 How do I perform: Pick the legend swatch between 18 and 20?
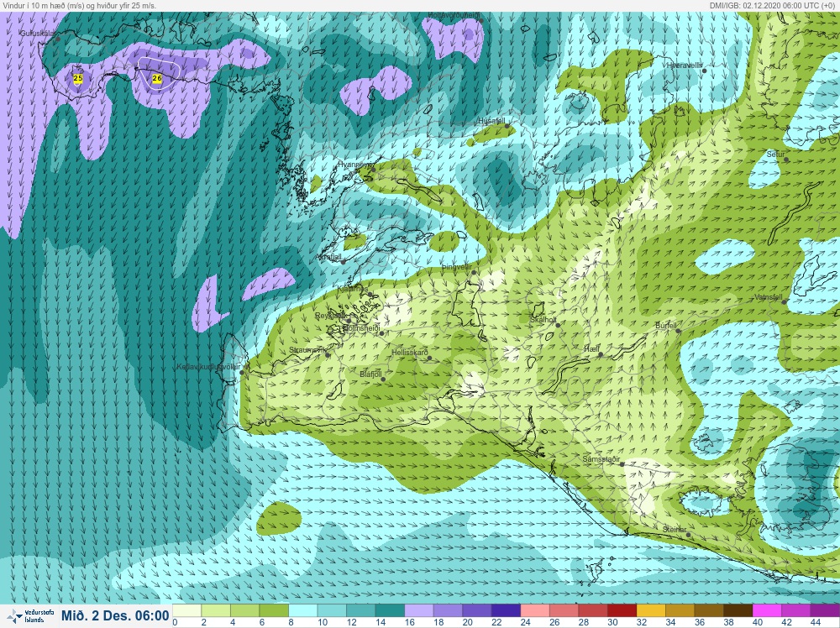coord(448,611)
